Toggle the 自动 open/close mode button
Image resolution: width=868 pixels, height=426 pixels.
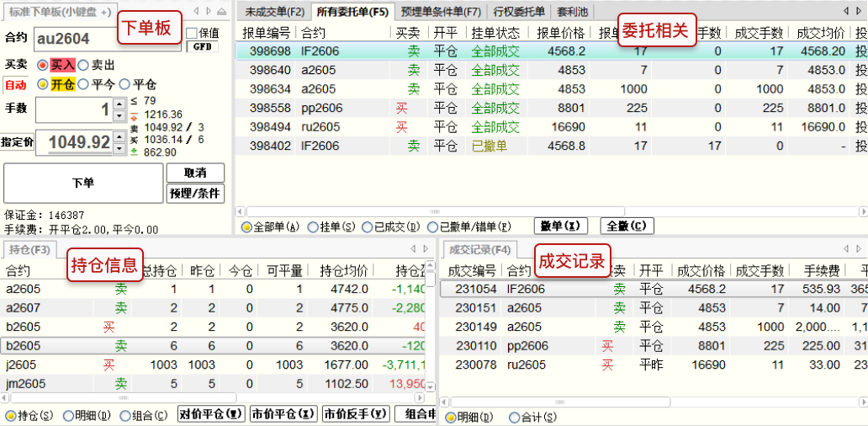[x=15, y=85]
